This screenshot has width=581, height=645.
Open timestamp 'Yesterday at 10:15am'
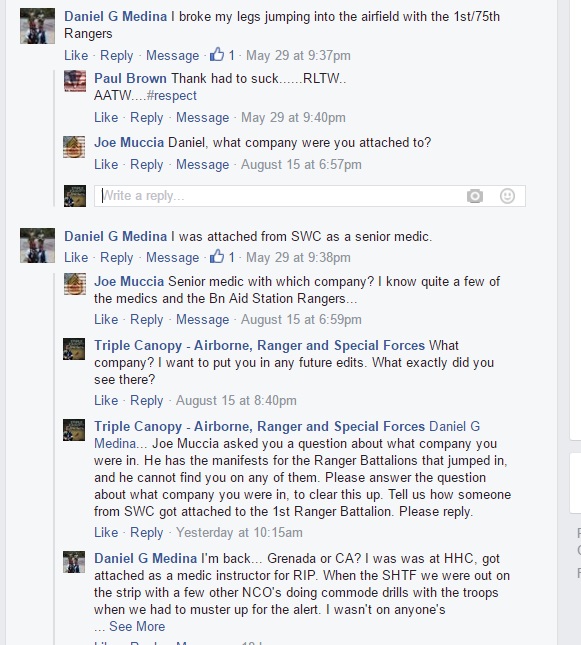tap(239, 532)
